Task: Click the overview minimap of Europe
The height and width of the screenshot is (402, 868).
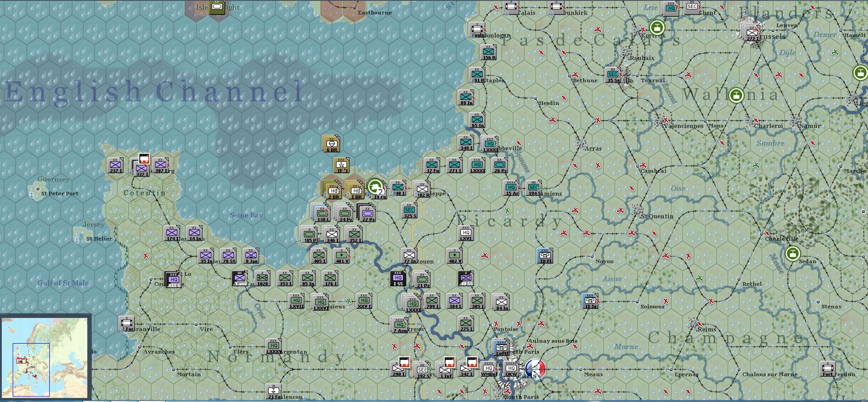Action: (x=45, y=357)
